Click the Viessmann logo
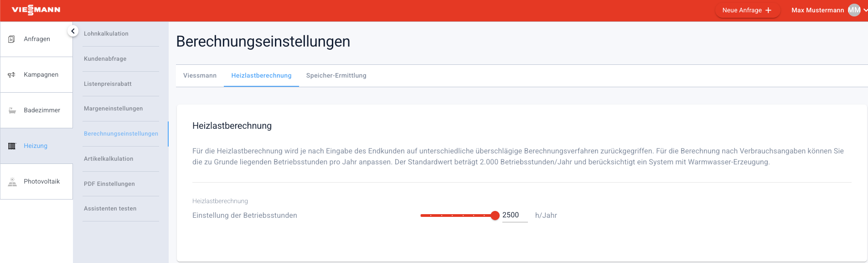The width and height of the screenshot is (868, 263). pyautogui.click(x=36, y=10)
